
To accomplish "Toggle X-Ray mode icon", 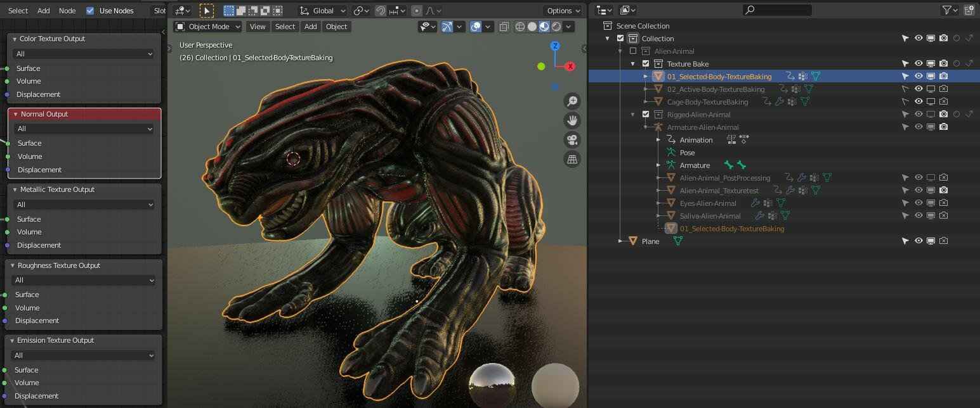I will [504, 27].
